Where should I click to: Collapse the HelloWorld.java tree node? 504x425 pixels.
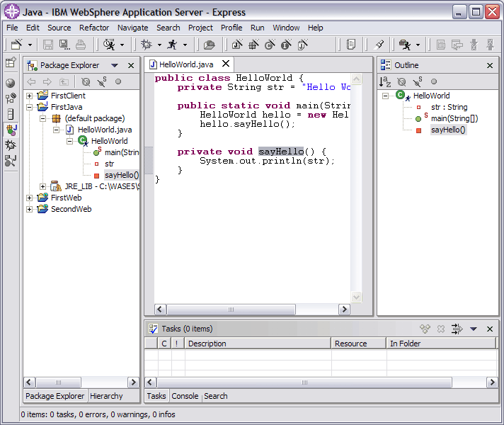tap(56, 130)
